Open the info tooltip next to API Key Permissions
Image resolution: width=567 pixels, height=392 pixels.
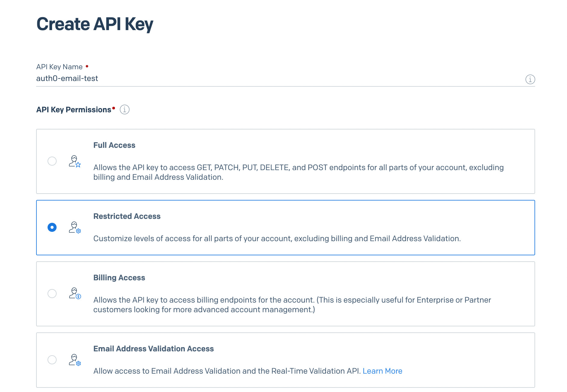click(124, 110)
